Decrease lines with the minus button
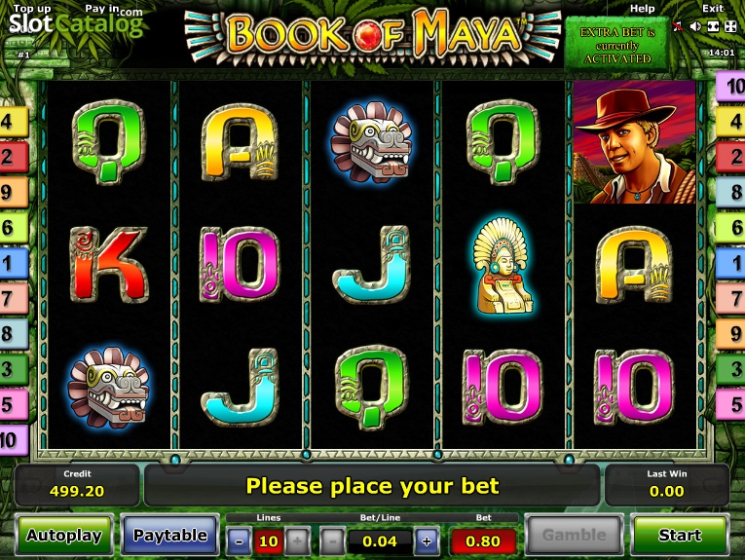 click(x=239, y=541)
